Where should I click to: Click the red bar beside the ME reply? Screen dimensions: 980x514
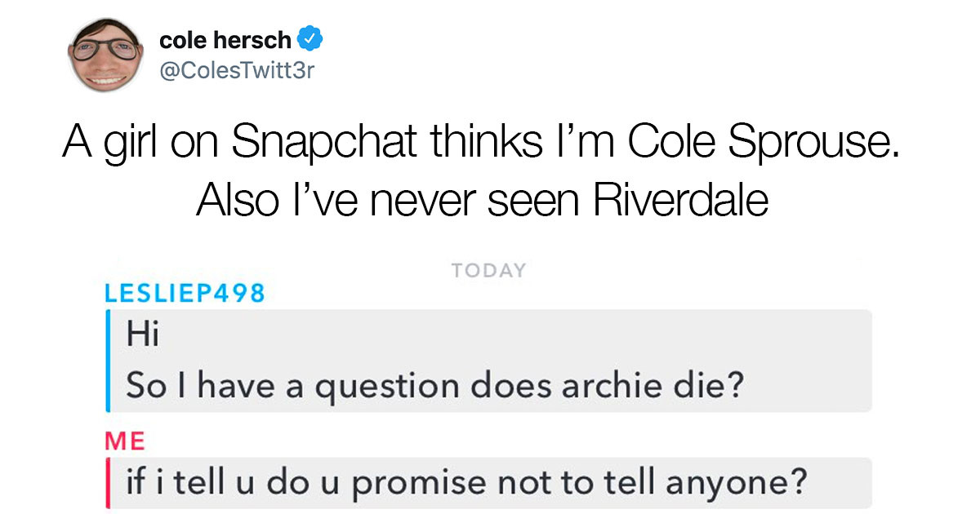108,484
